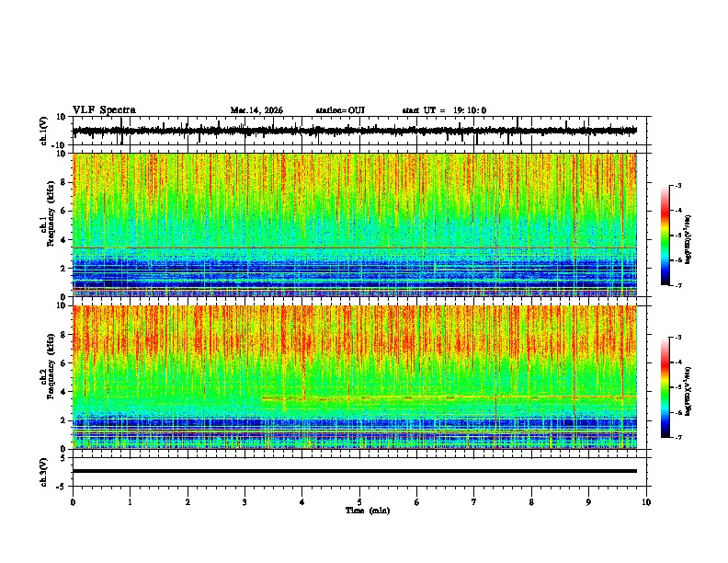Click the "station=OUI" label
The width and height of the screenshot is (728, 563).
click(x=340, y=110)
